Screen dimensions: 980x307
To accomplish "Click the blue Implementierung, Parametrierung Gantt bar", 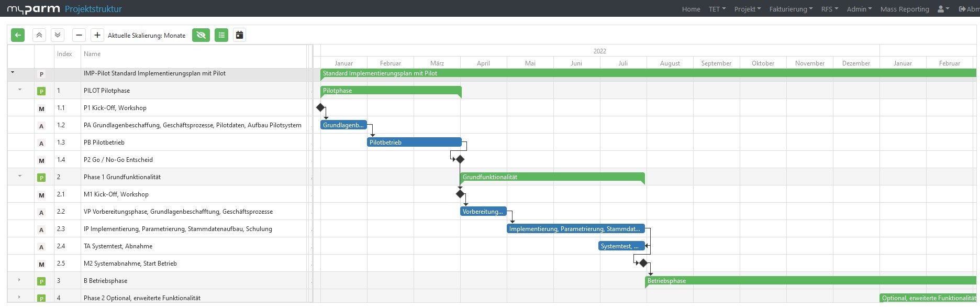I will point(576,229).
